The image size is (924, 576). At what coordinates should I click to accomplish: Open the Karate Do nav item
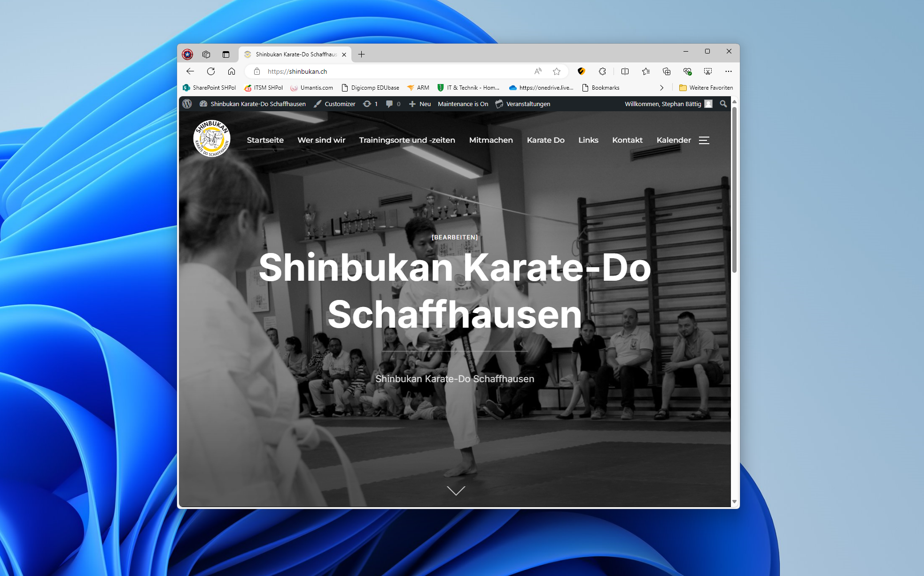pos(546,140)
